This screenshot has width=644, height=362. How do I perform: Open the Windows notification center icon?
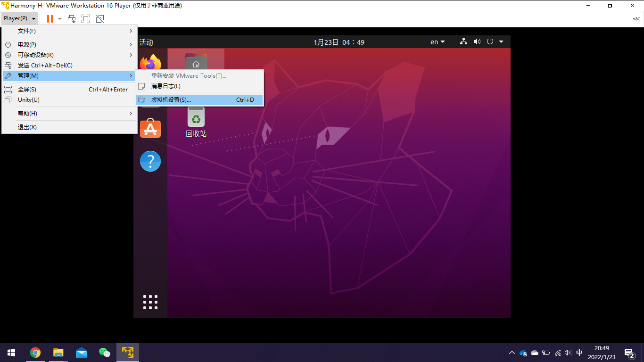click(x=629, y=353)
